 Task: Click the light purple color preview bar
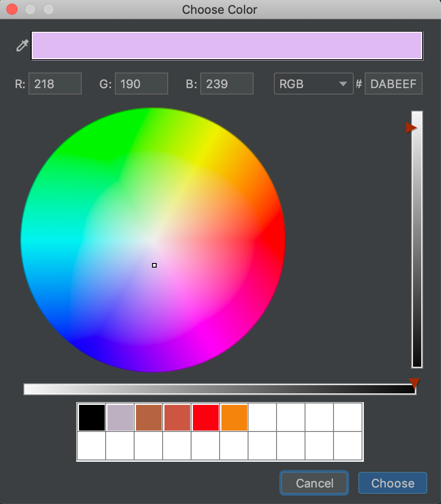tap(227, 45)
